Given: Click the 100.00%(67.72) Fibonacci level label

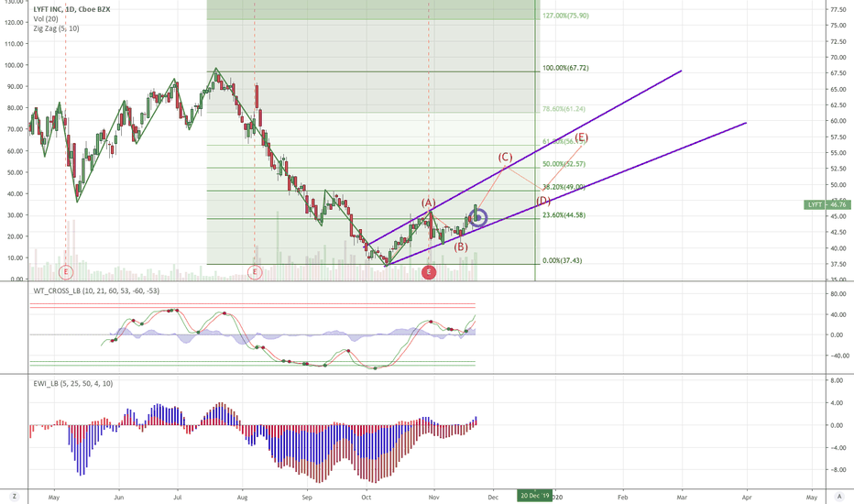Looking at the screenshot, I should (x=565, y=68).
